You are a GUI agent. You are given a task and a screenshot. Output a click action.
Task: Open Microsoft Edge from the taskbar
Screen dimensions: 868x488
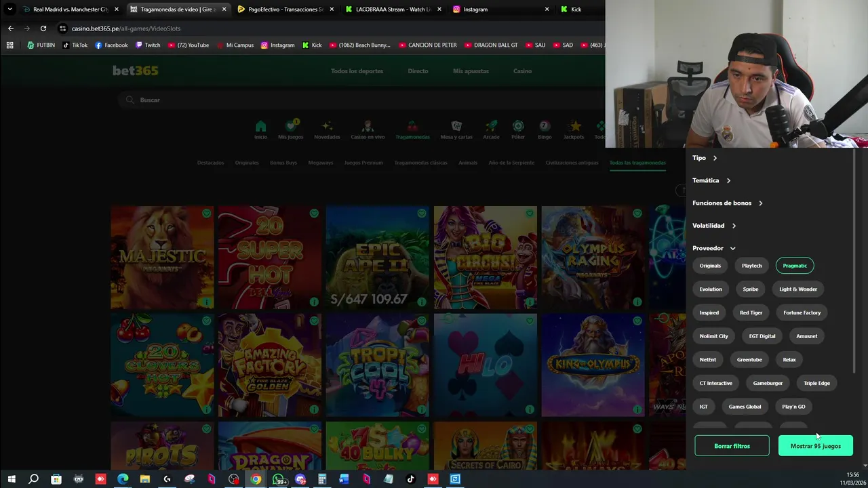tap(123, 479)
